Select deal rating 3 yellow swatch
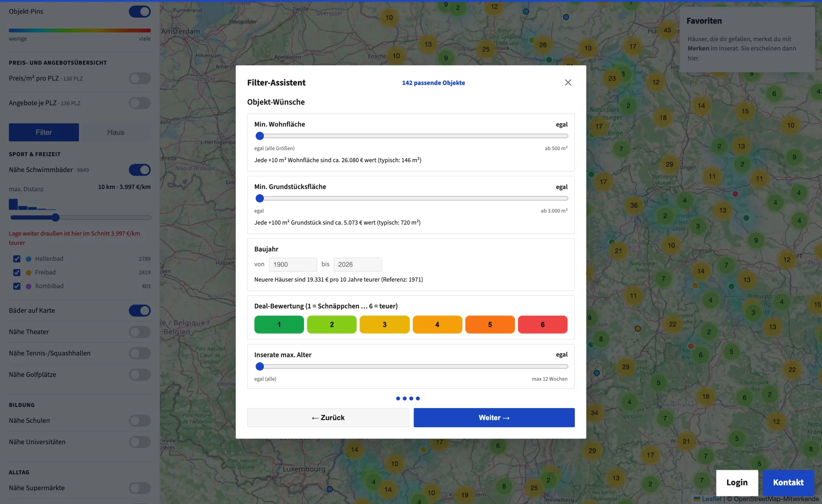The image size is (822, 504). 385,325
